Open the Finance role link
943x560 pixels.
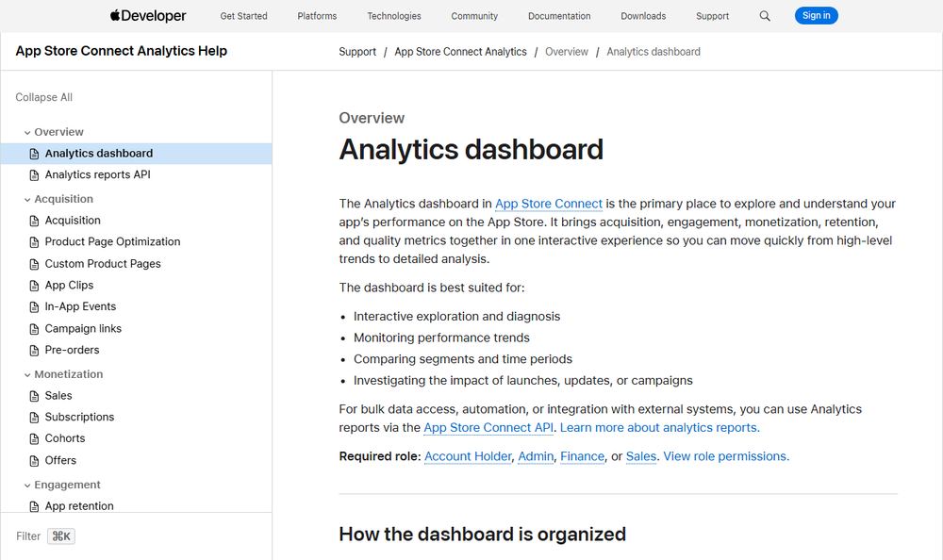click(582, 456)
